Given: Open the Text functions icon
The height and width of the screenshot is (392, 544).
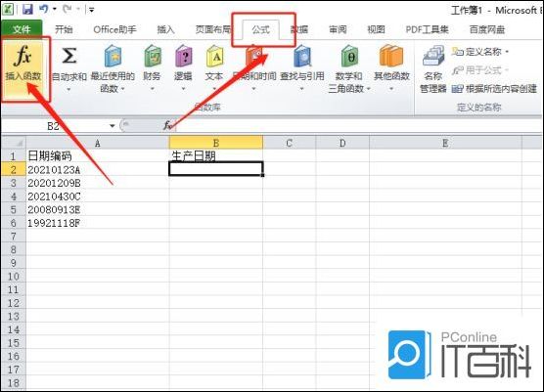Looking at the screenshot, I should tap(214, 56).
